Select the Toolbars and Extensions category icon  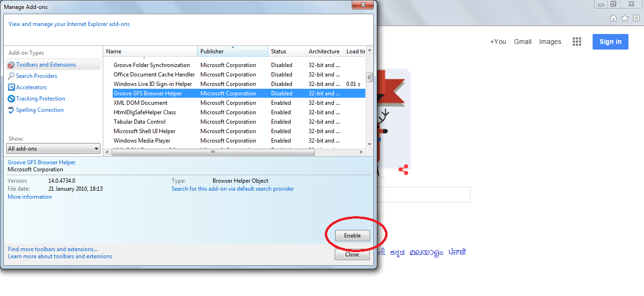(11, 64)
